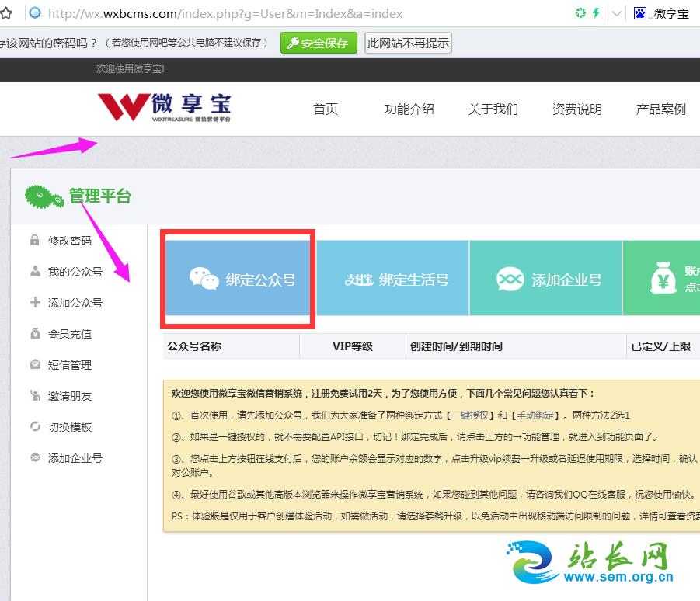700x601 pixels.
Task: Click the enterprise chat icon on 添加企业号 tile
Action: pyautogui.click(x=510, y=280)
